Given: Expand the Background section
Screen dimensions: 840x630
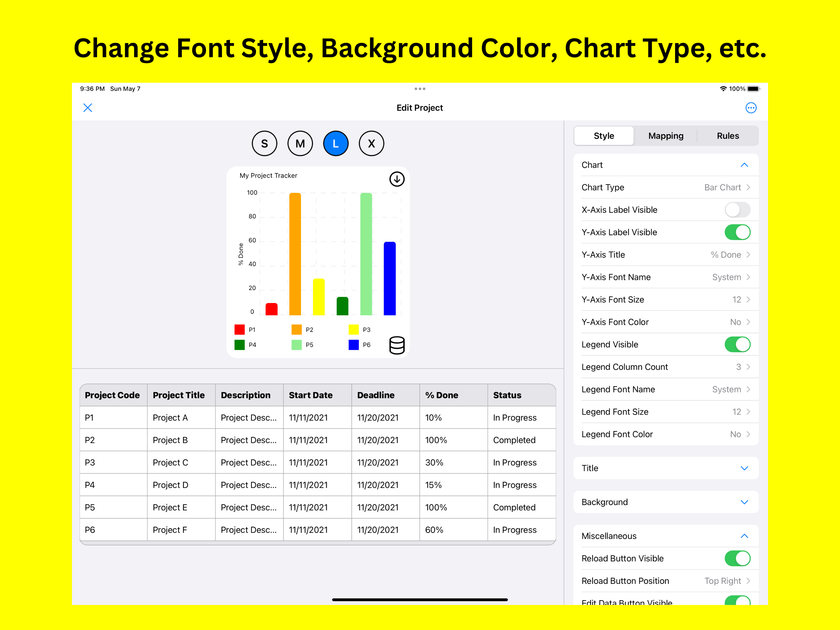Looking at the screenshot, I should click(x=666, y=502).
